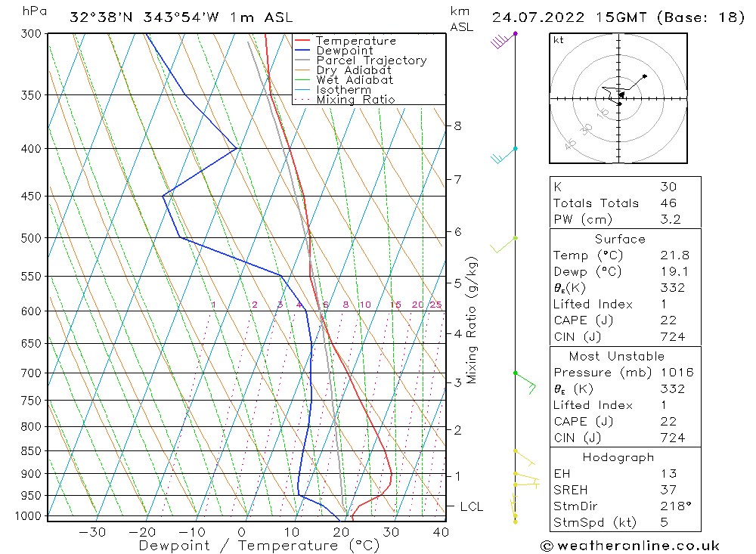Image resolution: width=756 pixels, height=554 pixels.
Task: Click the Most Unstable section heading
Action: click(617, 356)
